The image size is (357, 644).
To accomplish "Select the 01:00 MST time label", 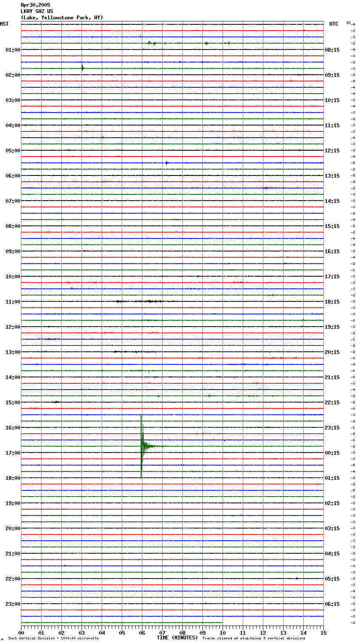I will tap(13, 50).
